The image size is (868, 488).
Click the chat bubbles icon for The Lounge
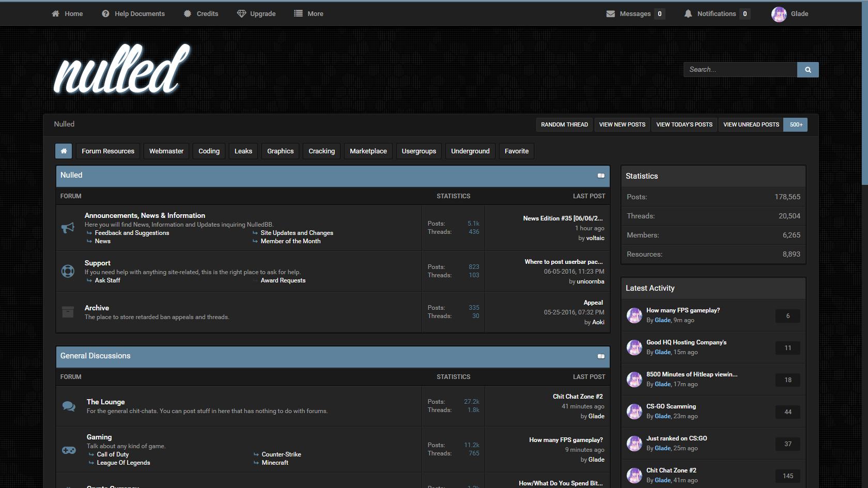coord(69,406)
